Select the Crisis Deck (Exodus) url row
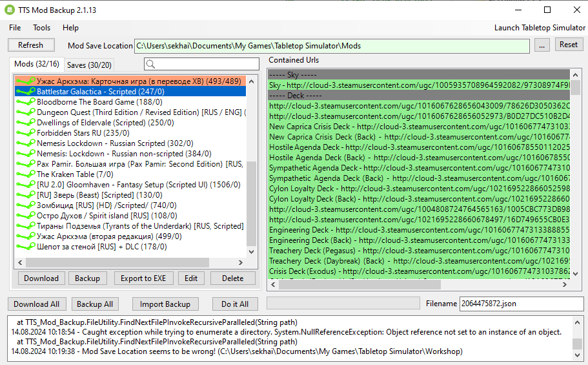 (x=419, y=271)
